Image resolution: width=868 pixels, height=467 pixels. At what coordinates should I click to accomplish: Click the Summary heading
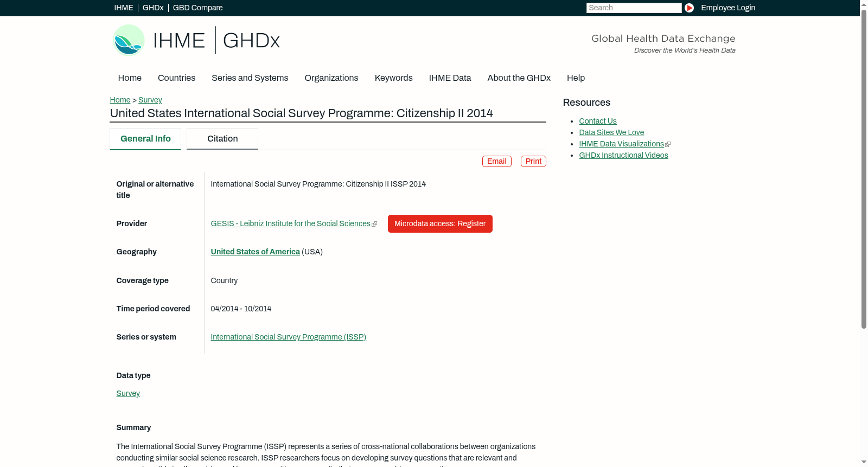(133, 427)
